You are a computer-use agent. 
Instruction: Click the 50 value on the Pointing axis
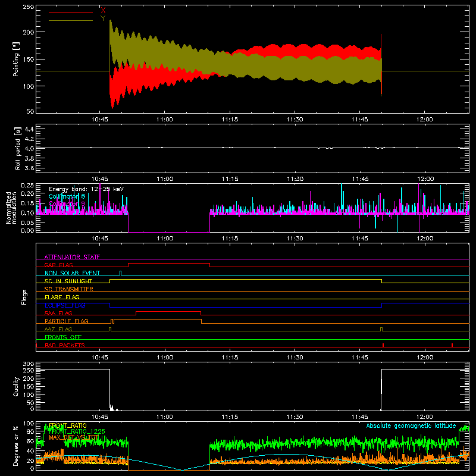[30, 111]
